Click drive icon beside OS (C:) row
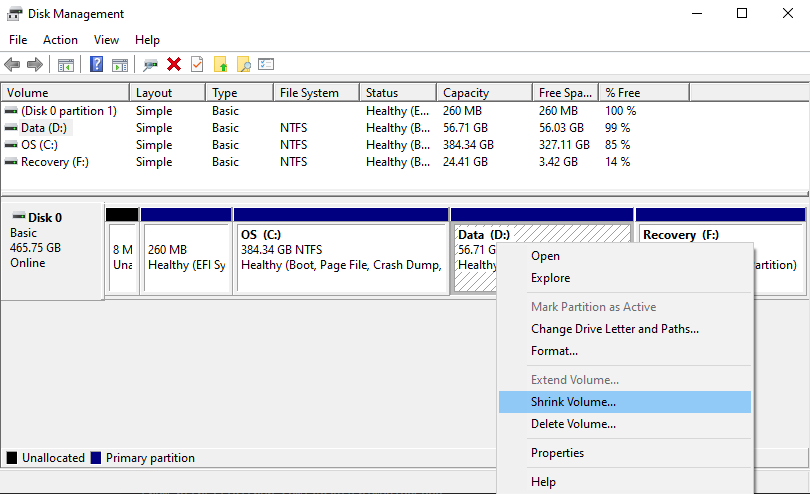This screenshot has width=810, height=494. pos(11,145)
